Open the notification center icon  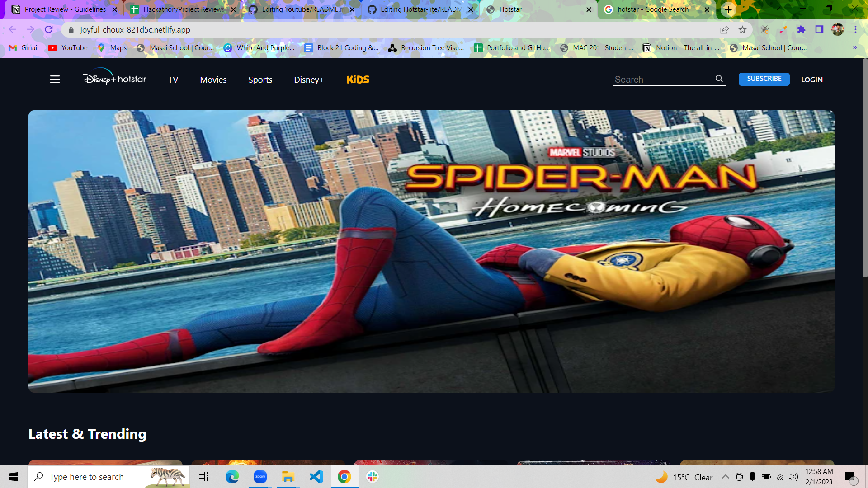[x=850, y=477]
